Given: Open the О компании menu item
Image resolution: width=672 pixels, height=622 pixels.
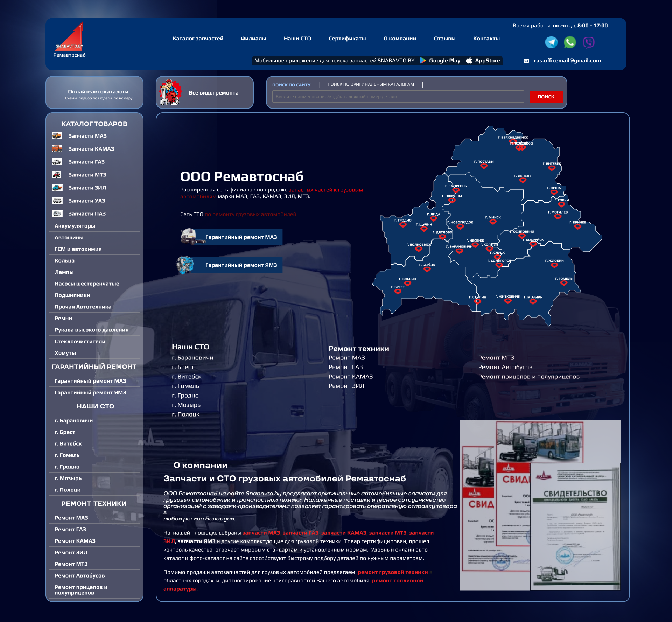Looking at the screenshot, I should click(x=400, y=39).
